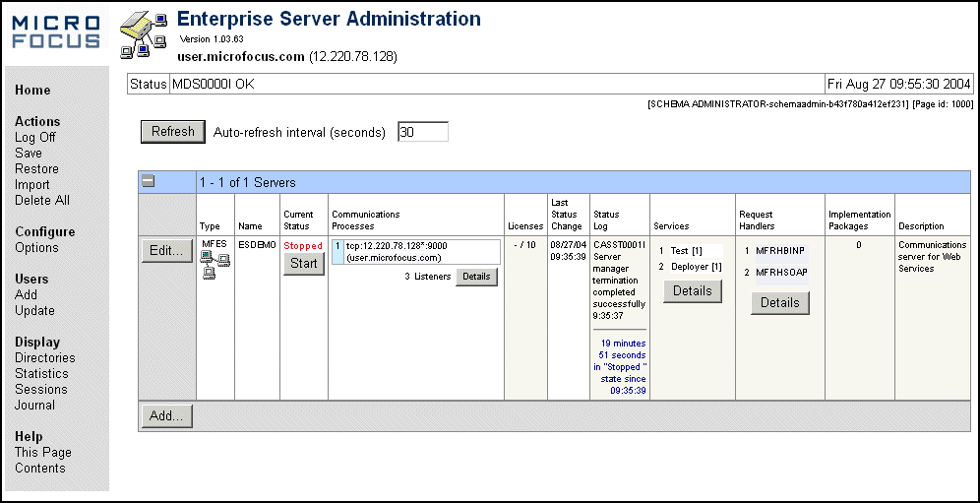Open Statistics under Display
This screenshot has height=503, width=980.
(x=41, y=374)
